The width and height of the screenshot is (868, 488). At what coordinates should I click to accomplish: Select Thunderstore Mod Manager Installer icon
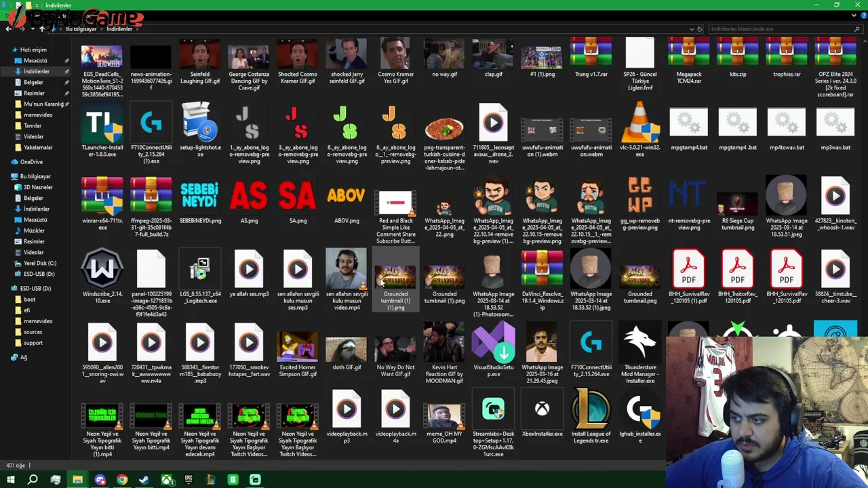tap(639, 342)
